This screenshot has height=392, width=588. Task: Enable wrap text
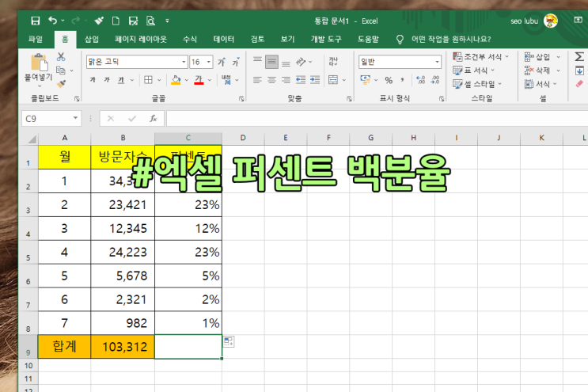[333, 62]
